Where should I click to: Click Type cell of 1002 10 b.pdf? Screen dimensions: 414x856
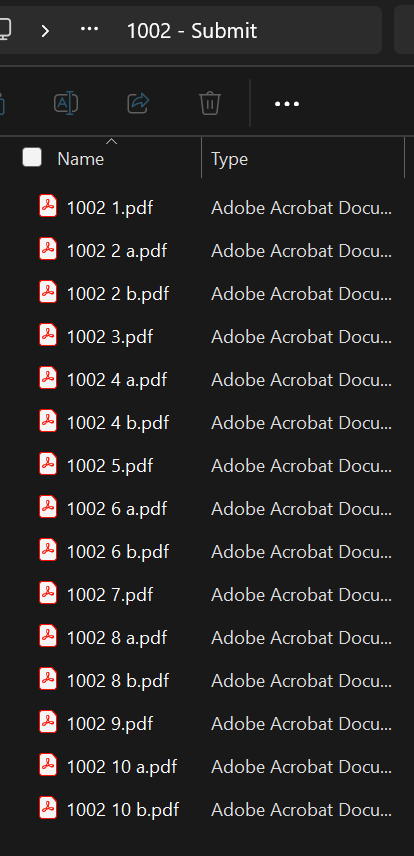[301, 810]
